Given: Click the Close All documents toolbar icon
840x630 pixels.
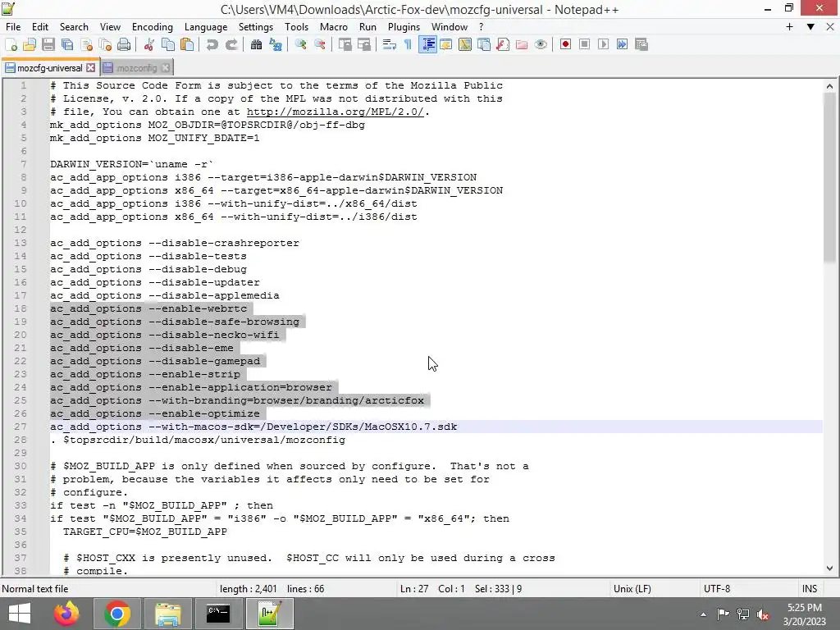Looking at the screenshot, I should pos(105,44).
